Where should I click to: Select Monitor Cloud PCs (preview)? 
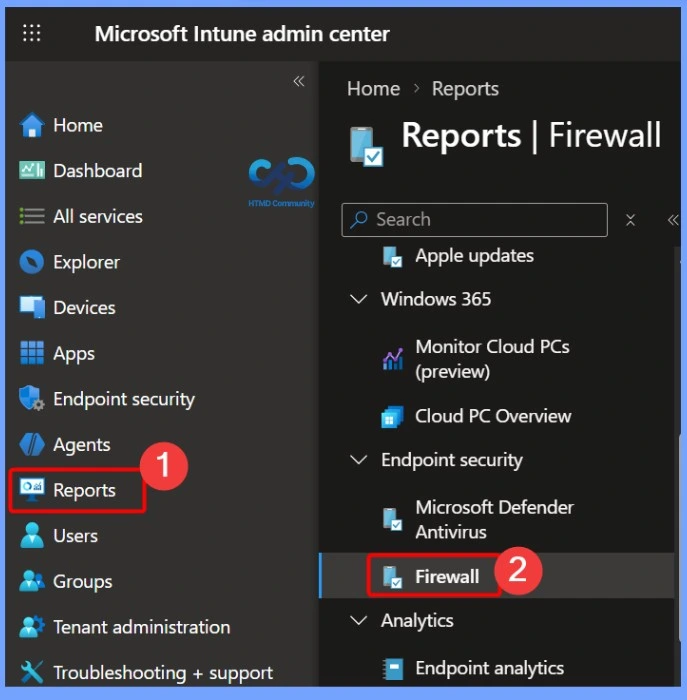pyautogui.click(x=492, y=359)
